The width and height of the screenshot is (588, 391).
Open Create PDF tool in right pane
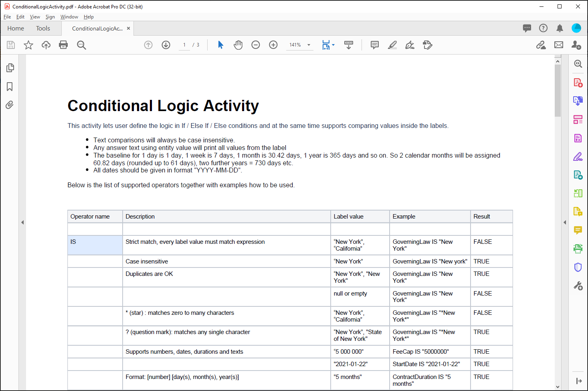point(578,83)
